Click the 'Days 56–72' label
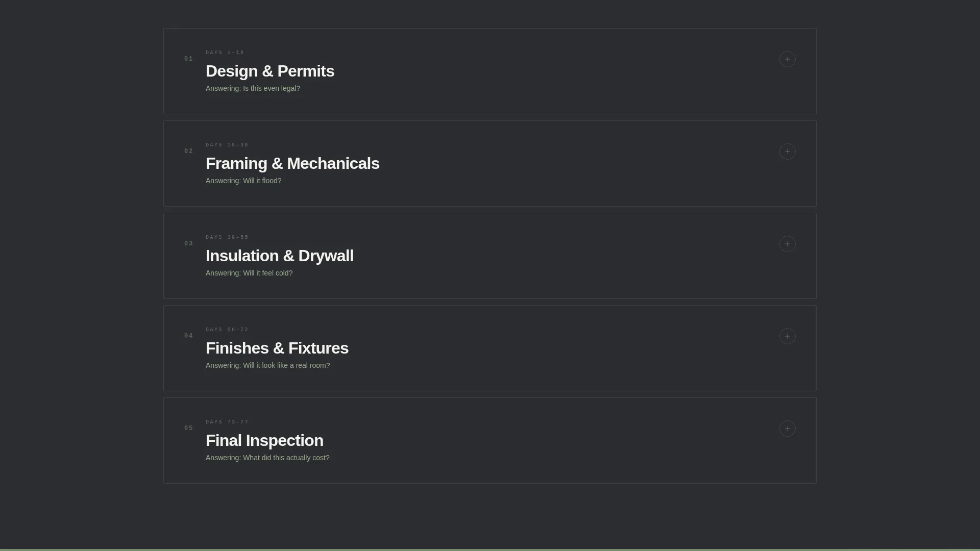 pyautogui.click(x=227, y=330)
